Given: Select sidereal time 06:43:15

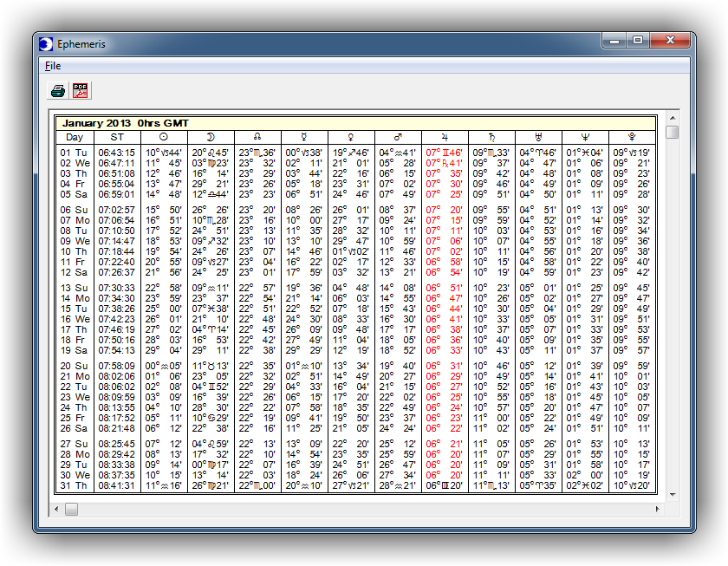Looking at the screenshot, I should [116, 153].
